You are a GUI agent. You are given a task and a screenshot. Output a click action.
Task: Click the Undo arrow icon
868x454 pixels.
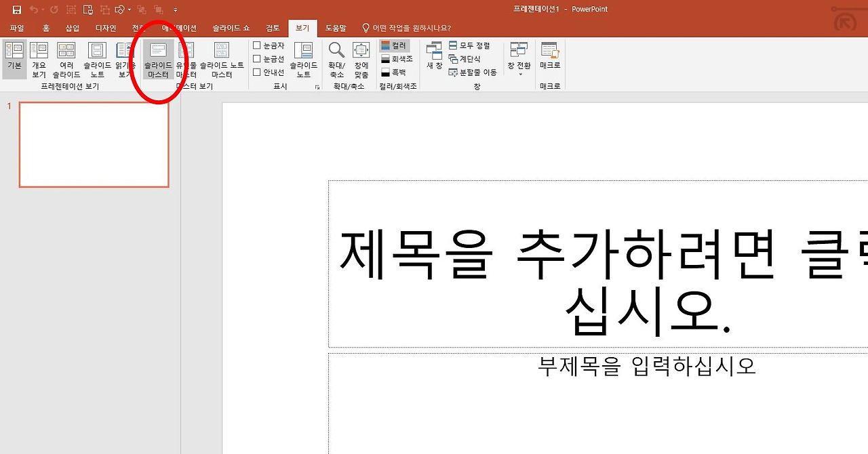tap(33, 9)
